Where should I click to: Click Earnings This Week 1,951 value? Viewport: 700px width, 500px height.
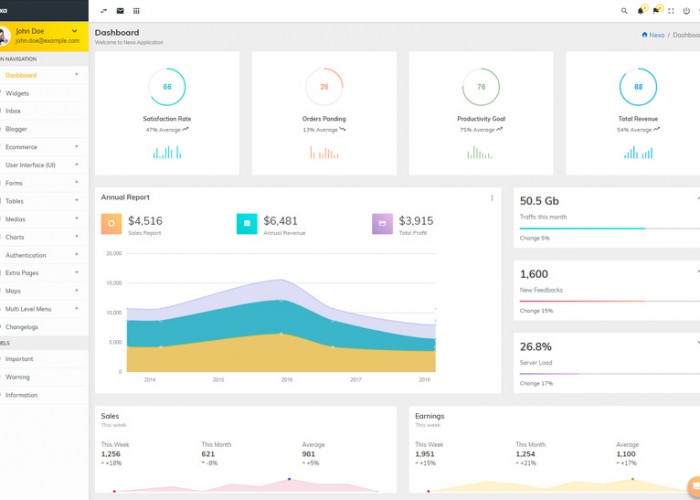(x=425, y=454)
